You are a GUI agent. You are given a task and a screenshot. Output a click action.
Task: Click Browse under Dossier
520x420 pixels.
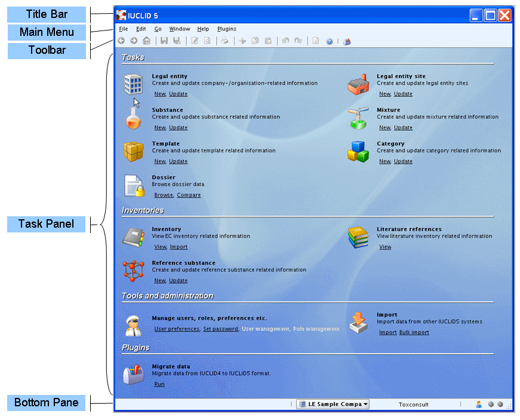coord(164,195)
